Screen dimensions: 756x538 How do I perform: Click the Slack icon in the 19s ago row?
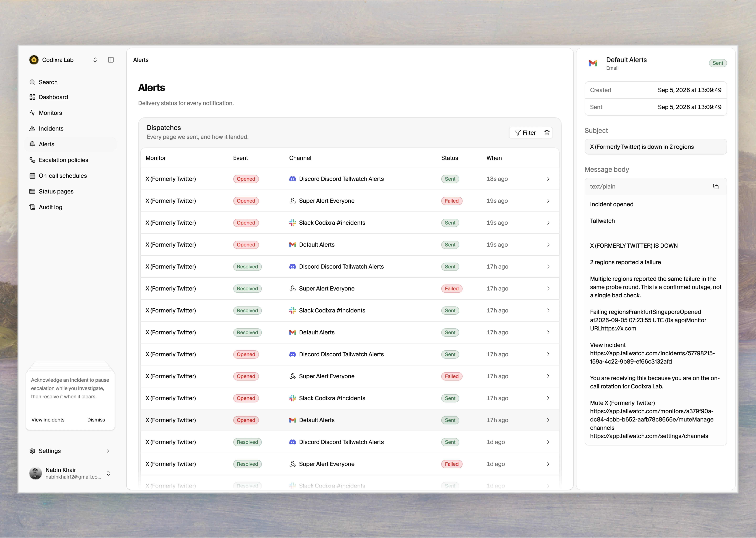pos(292,223)
